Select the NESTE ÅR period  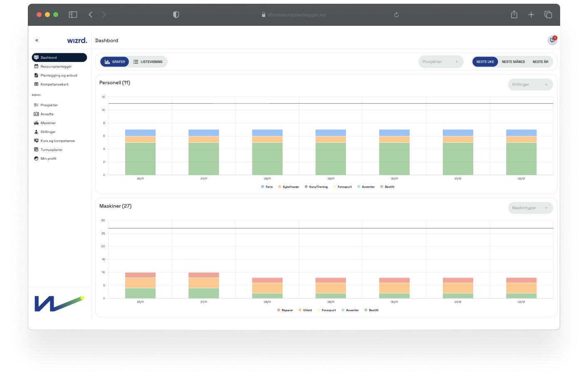tap(541, 62)
